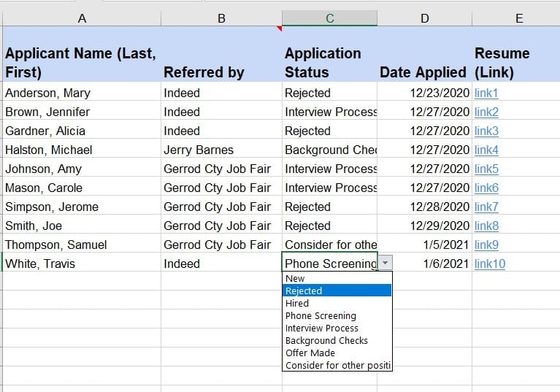
Task: Select column C header
Action: (x=329, y=18)
